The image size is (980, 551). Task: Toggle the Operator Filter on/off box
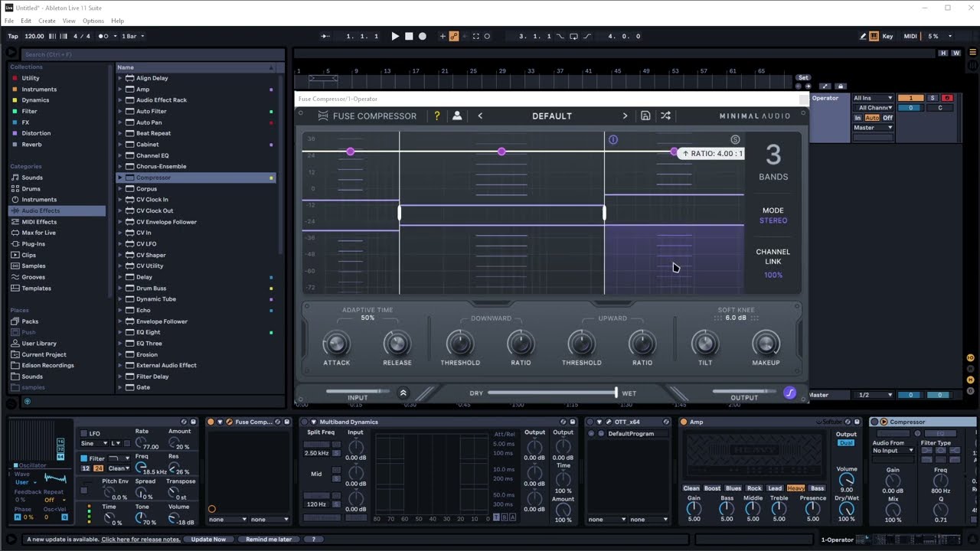click(x=84, y=458)
